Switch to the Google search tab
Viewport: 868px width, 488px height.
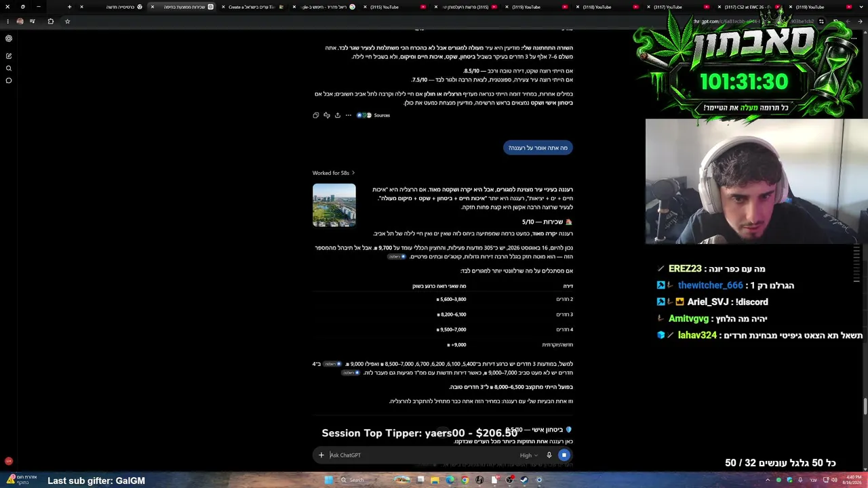(x=324, y=7)
